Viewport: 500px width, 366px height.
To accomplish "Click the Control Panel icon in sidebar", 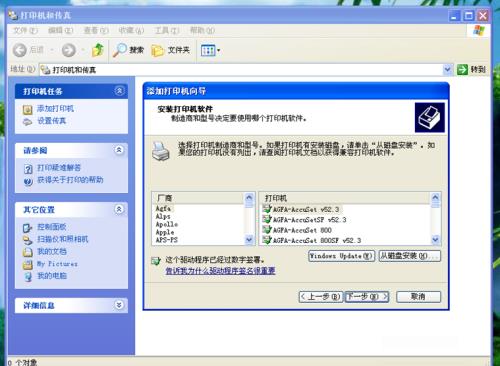I will (x=28, y=228).
